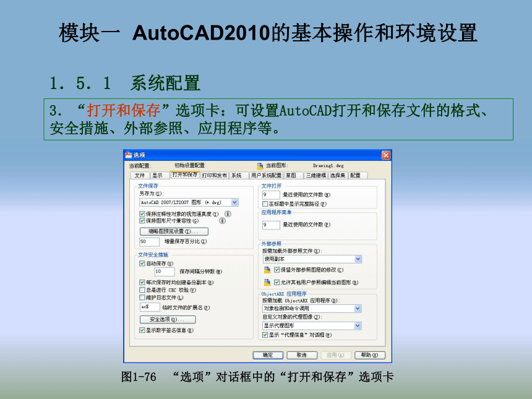Image resolution: width=532 pixels, height=399 pixels.
Task: Click the 文件打开 group label
Action: point(272,186)
